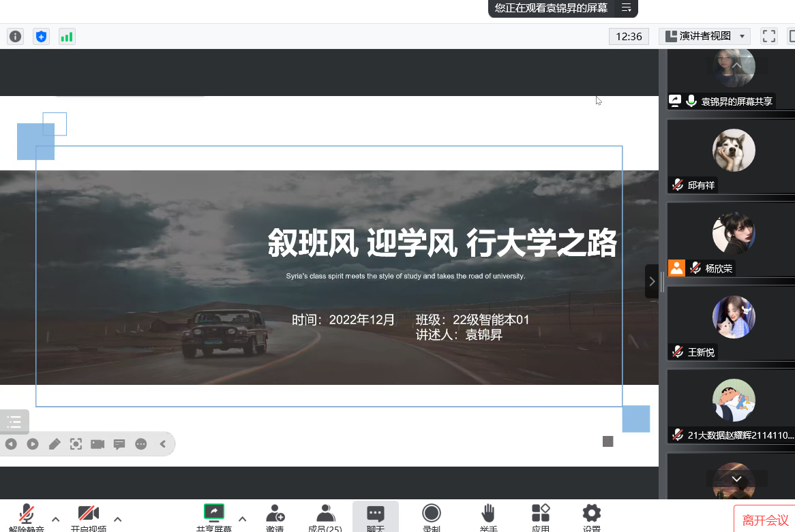Image resolution: width=795 pixels, height=532 pixels.
Task: Expand audio options arrow beside the microphone
Action: 56,518
